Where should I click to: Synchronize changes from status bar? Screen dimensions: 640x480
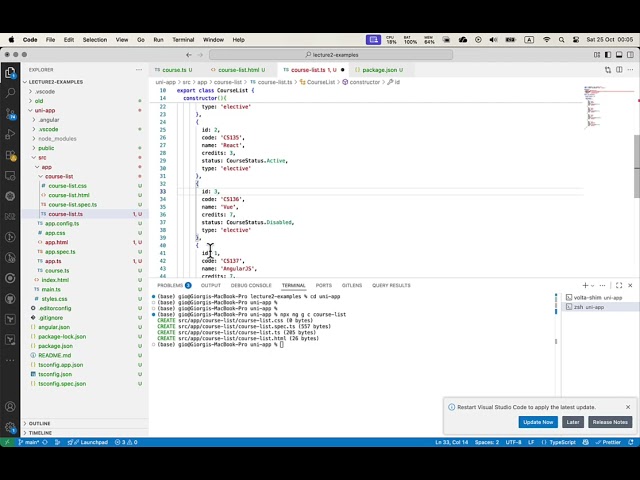[45, 442]
